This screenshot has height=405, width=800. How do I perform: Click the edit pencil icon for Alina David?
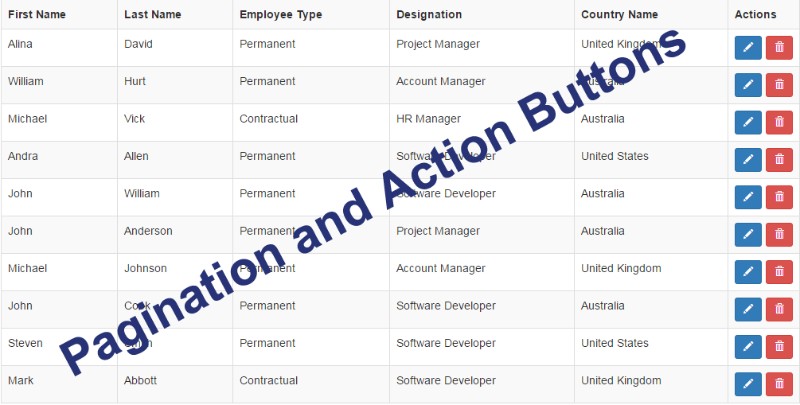[748, 48]
